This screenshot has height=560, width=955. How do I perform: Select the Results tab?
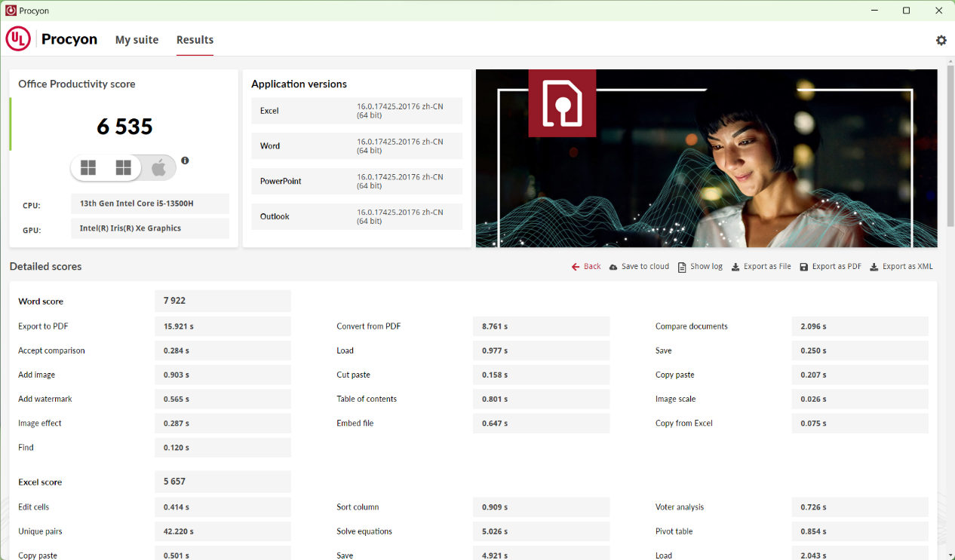click(195, 40)
